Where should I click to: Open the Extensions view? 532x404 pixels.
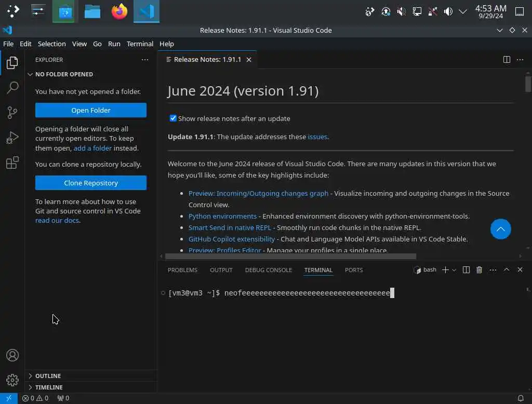point(12,163)
